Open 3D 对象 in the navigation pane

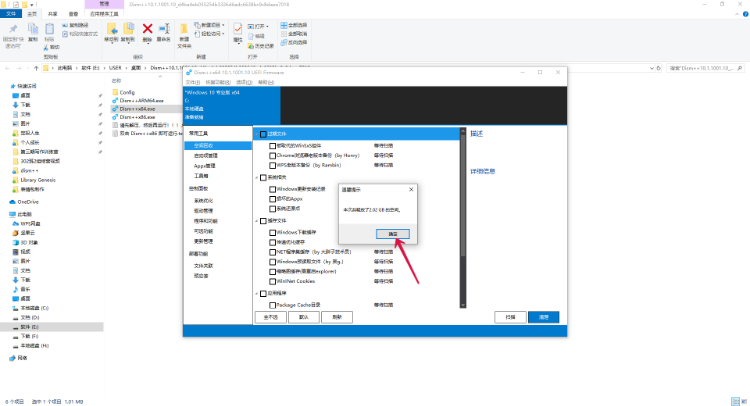click(29, 242)
